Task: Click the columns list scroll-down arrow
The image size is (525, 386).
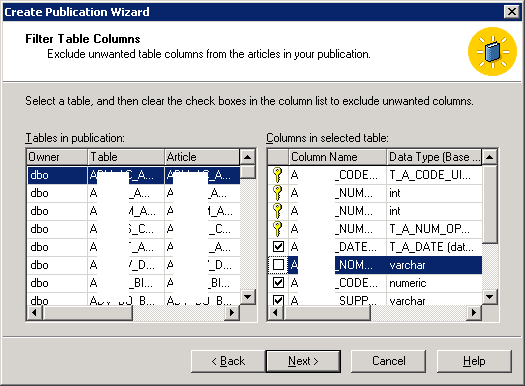Action: click(490, 296)
